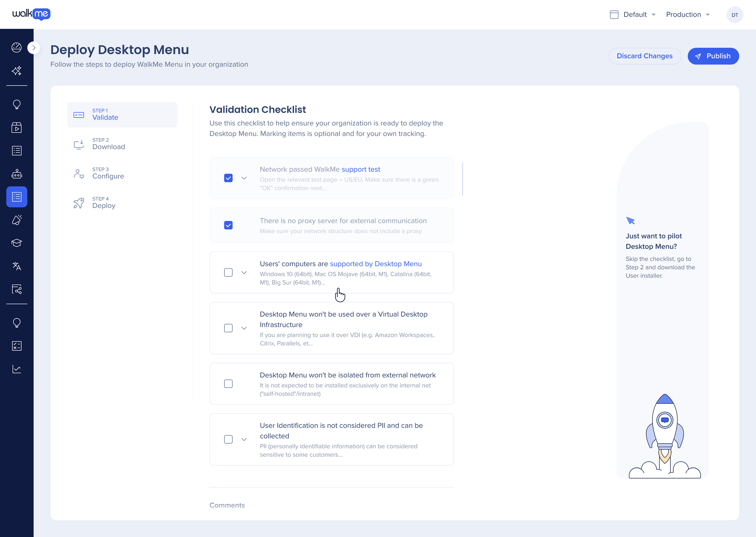Viewport: 756px width, 537px height.
Task: Click the Deploy Desktop Menu page title
Action: pos(120,50)
